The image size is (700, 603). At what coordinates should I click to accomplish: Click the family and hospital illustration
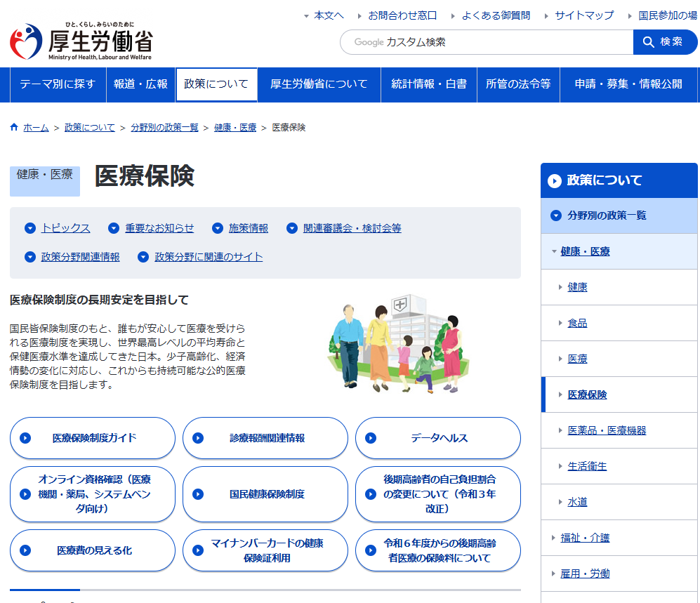tap(398, 344)
